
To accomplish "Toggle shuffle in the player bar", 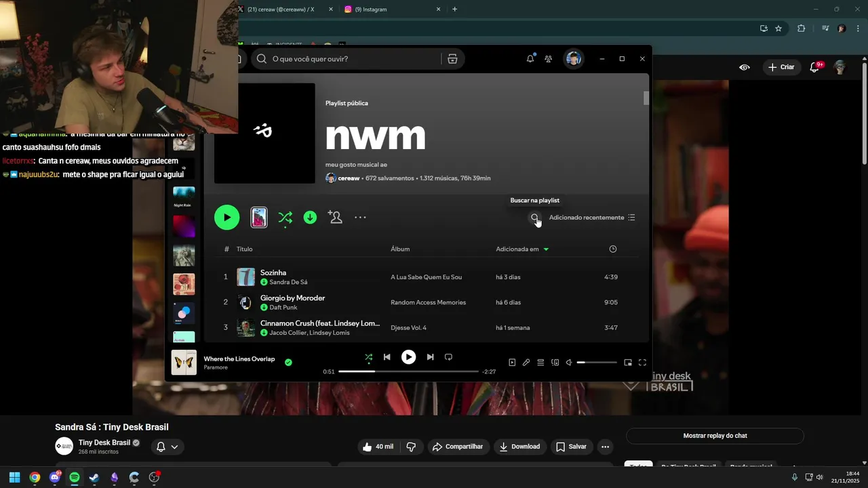I will tap(368, 357).
